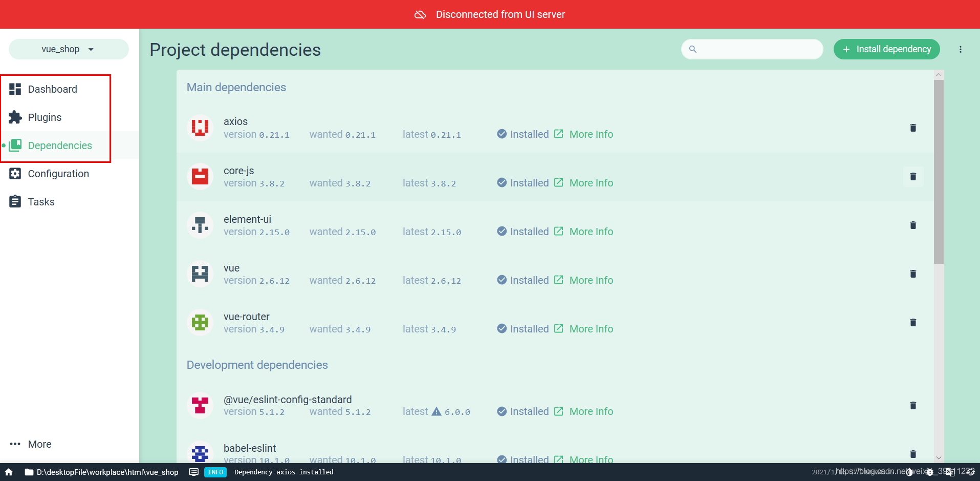
Task: Delete the babel-eslint dependency
Action: (x=913, y=454)
